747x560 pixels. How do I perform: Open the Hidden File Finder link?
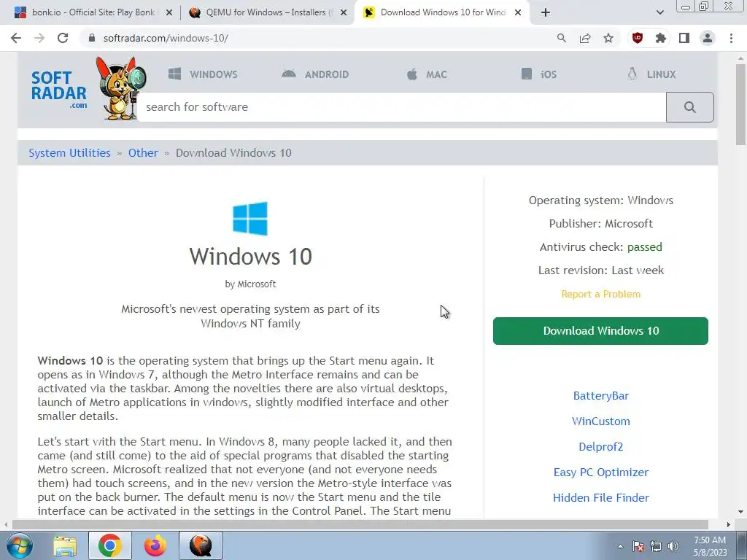(601, 497)
